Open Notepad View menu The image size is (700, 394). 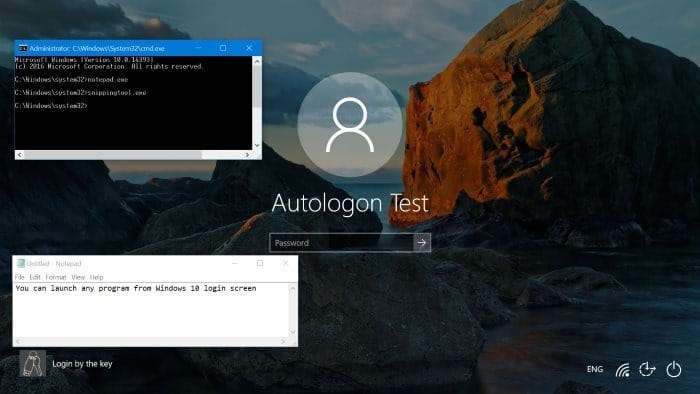click(78, 277)
